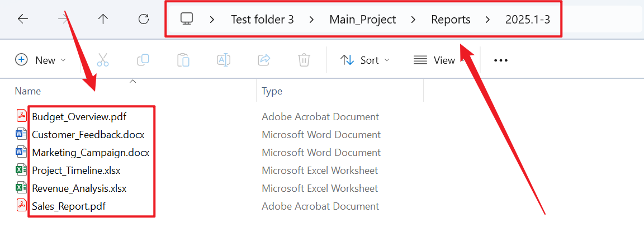
Task: Go up one folder level
Action: [103, 19]
